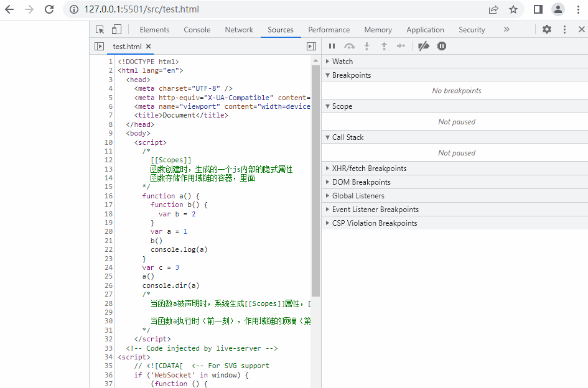Set breakpoint on line 21

tap(108, 241)
